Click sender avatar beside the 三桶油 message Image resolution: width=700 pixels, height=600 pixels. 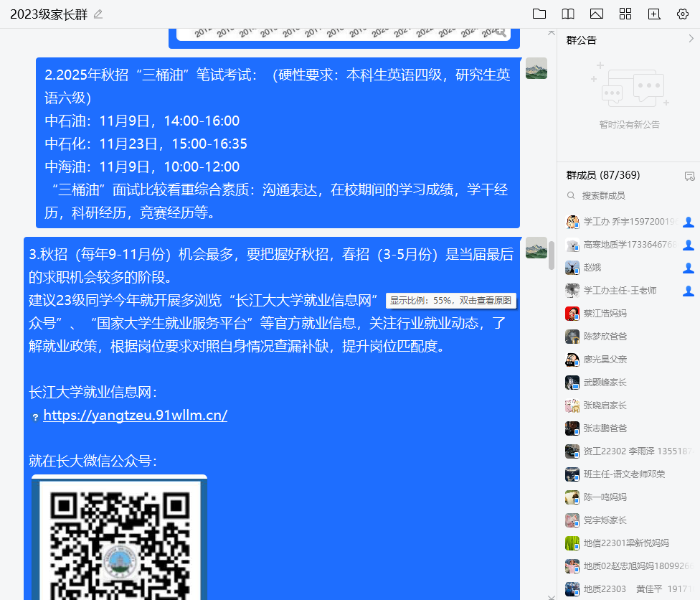click(536, 68)
